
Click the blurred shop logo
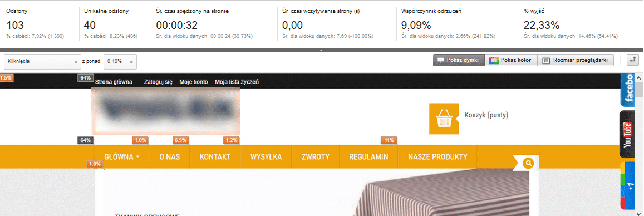[x=165, y=111]
